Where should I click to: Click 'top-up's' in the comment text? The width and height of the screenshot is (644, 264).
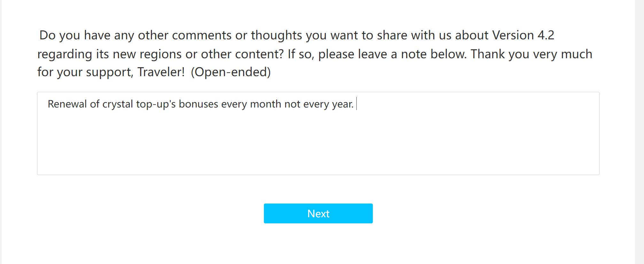point(156,104)
